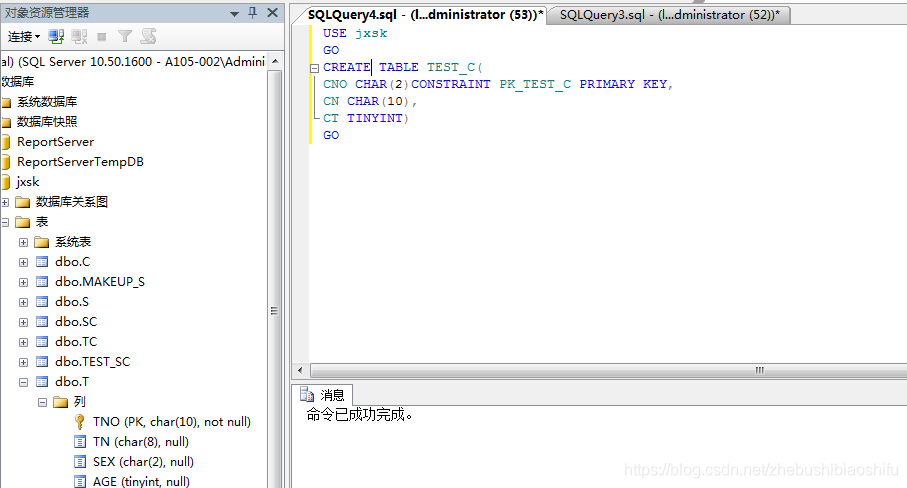Click query editor horizontal scroll left arrow
The image size is (907, 488).
coord(300,370)
